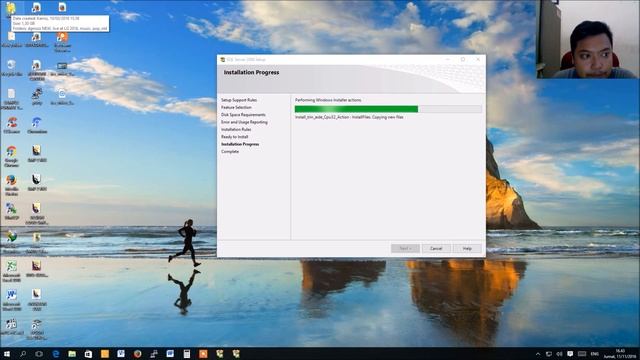Select 'Feature Selection' step
Viewport: 640px width, 360px height.
pyautogui.click(x=236, y=107)
